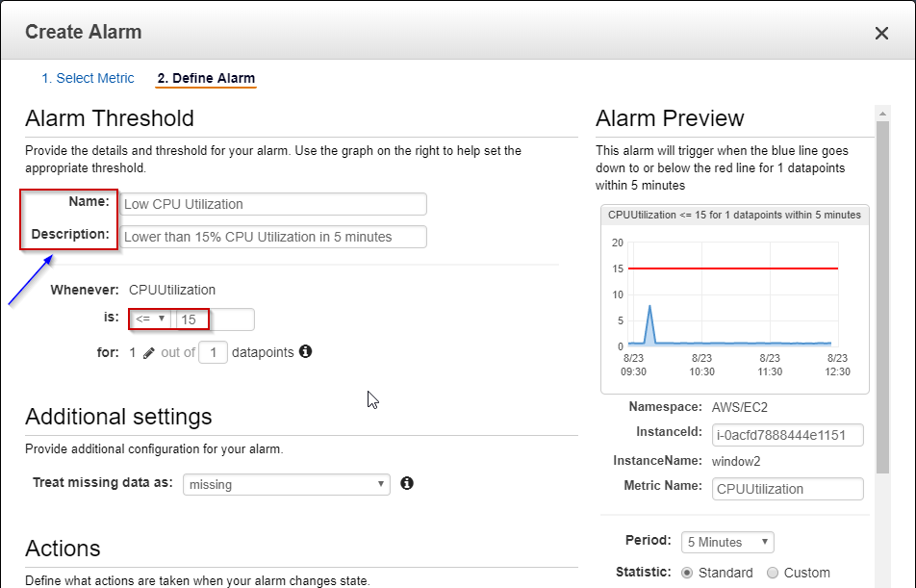Screen dimensions: 916x588
Task: Switch to the Define Alarm tab
Action: coord(206,78)
